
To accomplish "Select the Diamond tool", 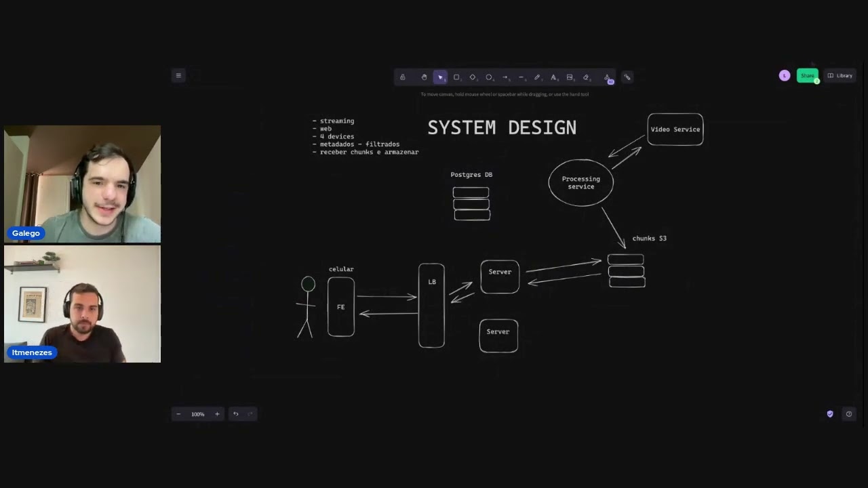I will pyautogui.click(x=473, y=77).
